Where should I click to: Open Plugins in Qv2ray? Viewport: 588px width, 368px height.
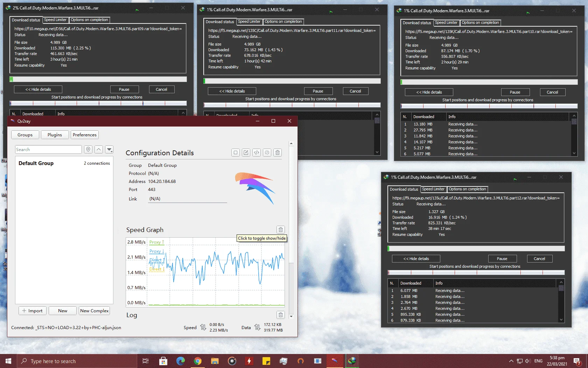55,135
